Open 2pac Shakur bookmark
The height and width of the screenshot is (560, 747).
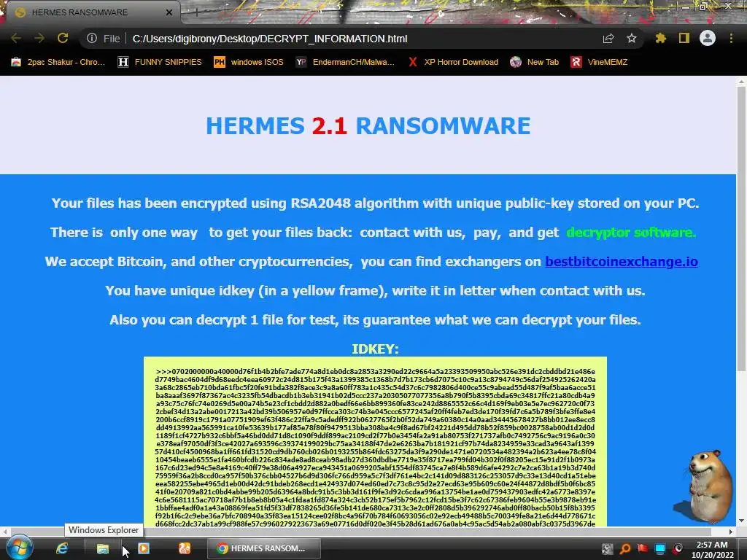point(58,62)
